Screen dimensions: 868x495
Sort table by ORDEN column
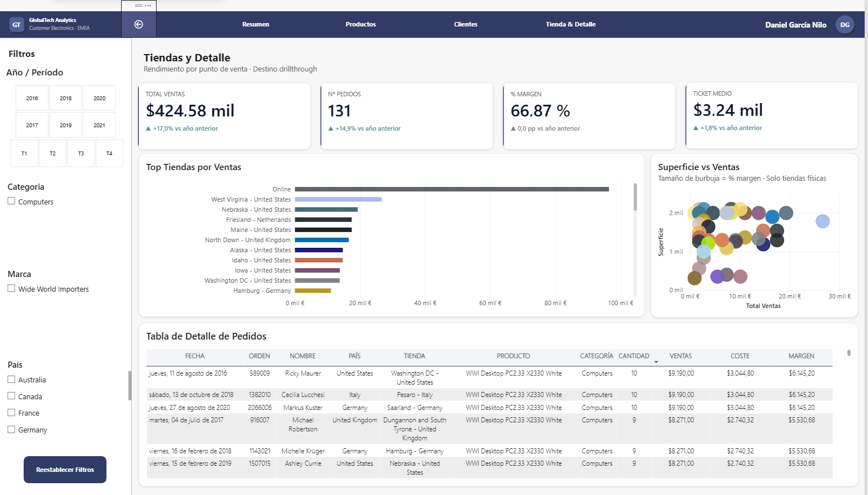260,356
